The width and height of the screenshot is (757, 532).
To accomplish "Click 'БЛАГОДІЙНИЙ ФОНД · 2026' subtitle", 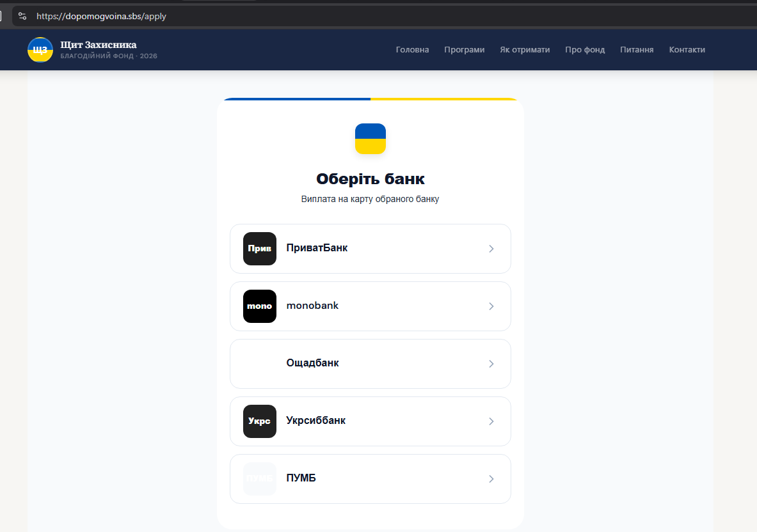I will click(109, 56).
